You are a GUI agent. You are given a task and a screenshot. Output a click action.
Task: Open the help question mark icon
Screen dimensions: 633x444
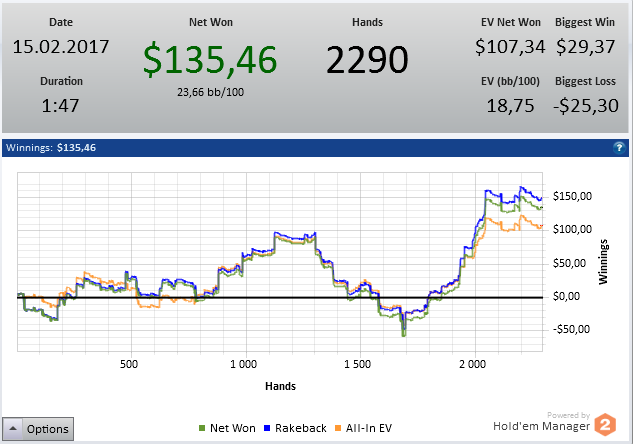(x=618, y=148)
